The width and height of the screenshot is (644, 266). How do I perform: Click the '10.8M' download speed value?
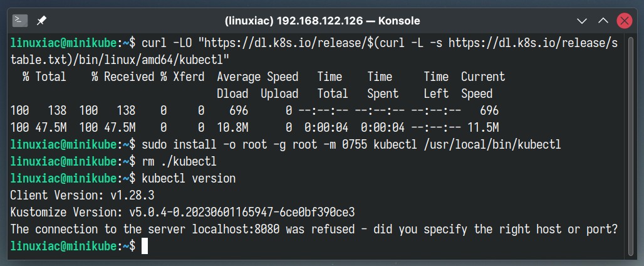coord(232,128)
